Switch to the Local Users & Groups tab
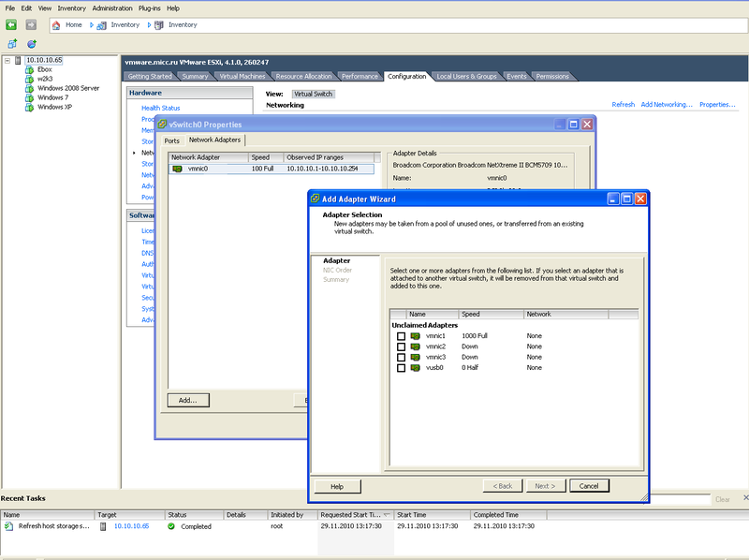 pyautogui.click(x=466, y=77)
